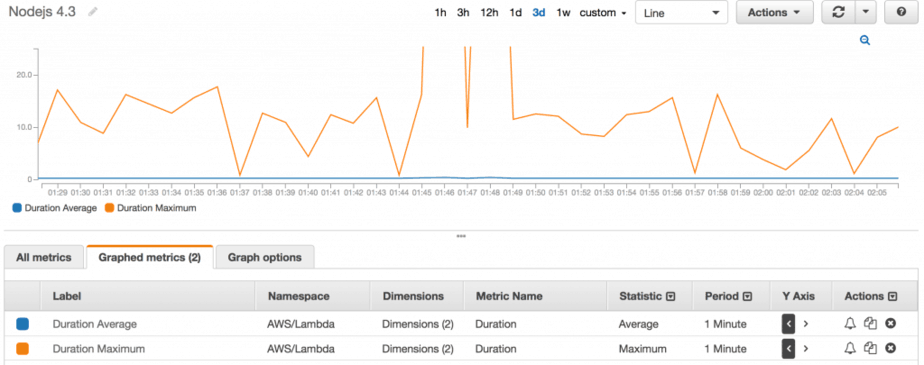Open the custom time range dropdown
The height and width of the screenshot is (365, 924).
(x=603, y=12)
